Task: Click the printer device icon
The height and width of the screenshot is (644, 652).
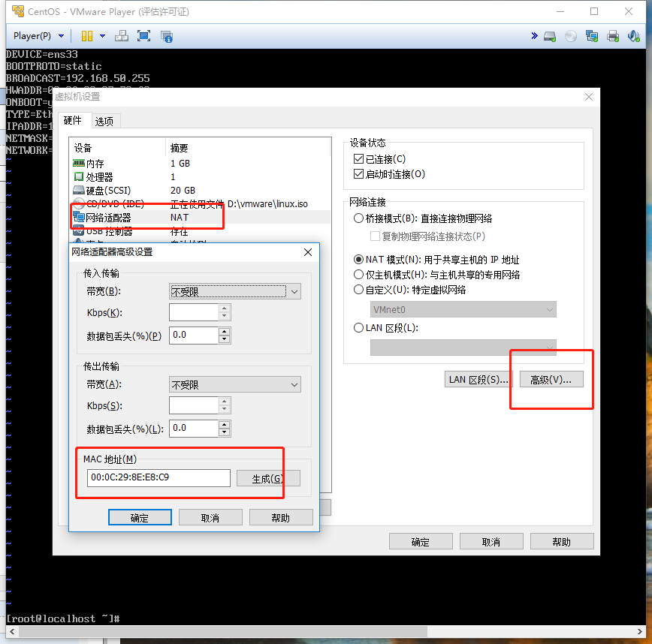Action: point(613,37)
